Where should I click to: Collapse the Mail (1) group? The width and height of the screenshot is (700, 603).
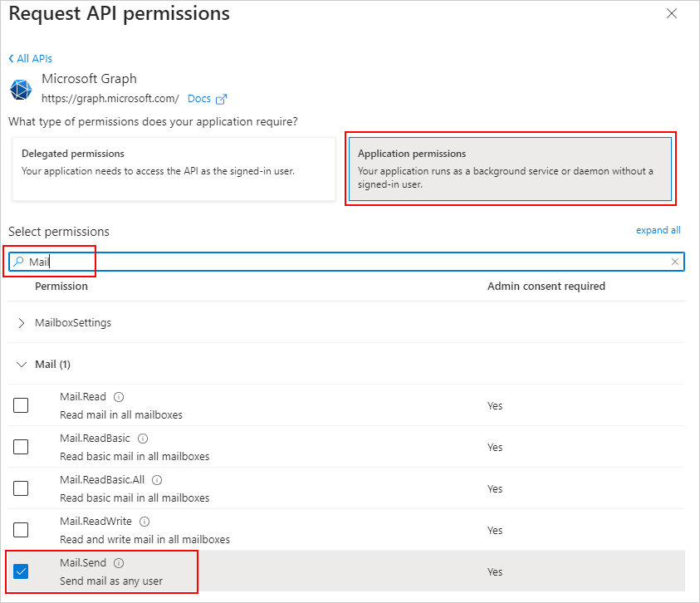tap(20, 364)
